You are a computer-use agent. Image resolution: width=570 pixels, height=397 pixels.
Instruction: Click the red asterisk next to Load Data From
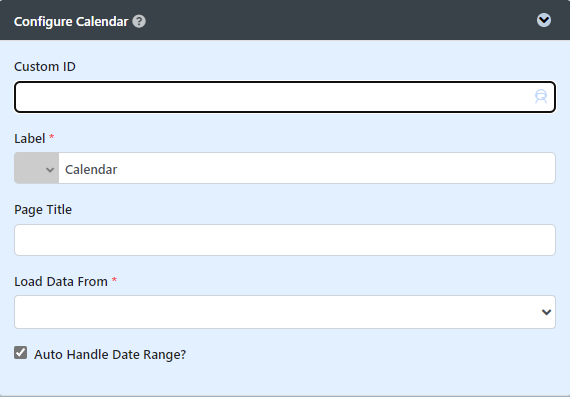(x=114, y=280)
